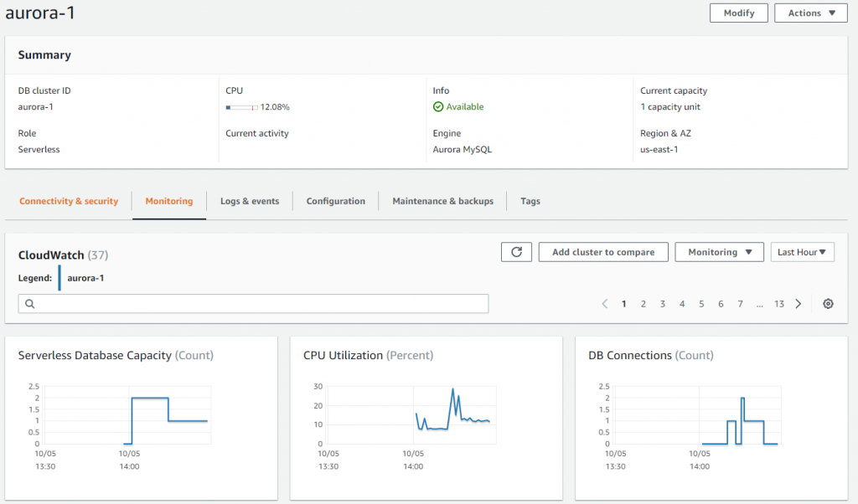Switch to the Configuration tab
858x504 pixels.
point(335,201)
